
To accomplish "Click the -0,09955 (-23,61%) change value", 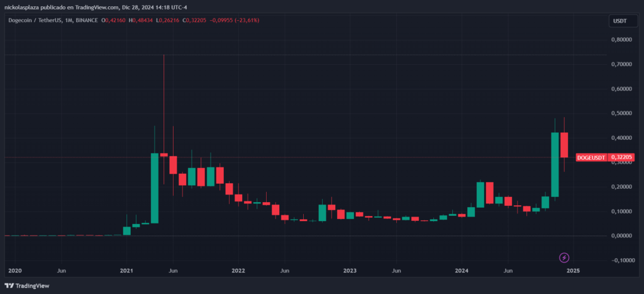I will click(x=236, y=20).
